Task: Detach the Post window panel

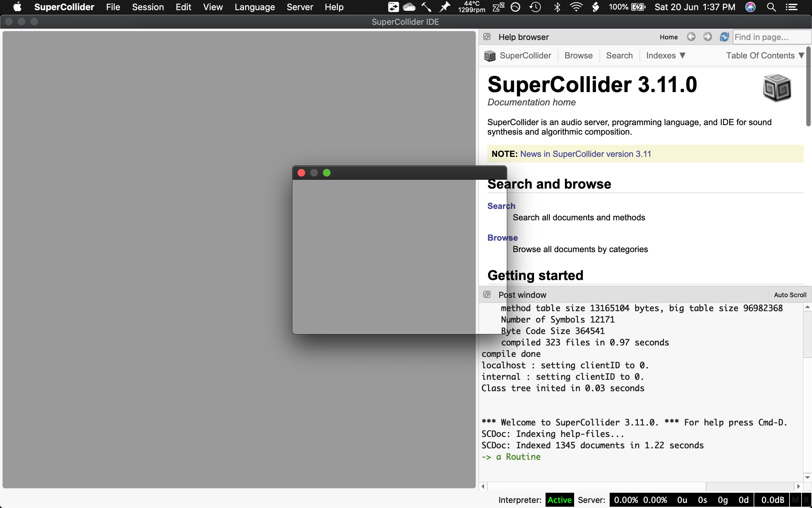Action: pos(487,294)
